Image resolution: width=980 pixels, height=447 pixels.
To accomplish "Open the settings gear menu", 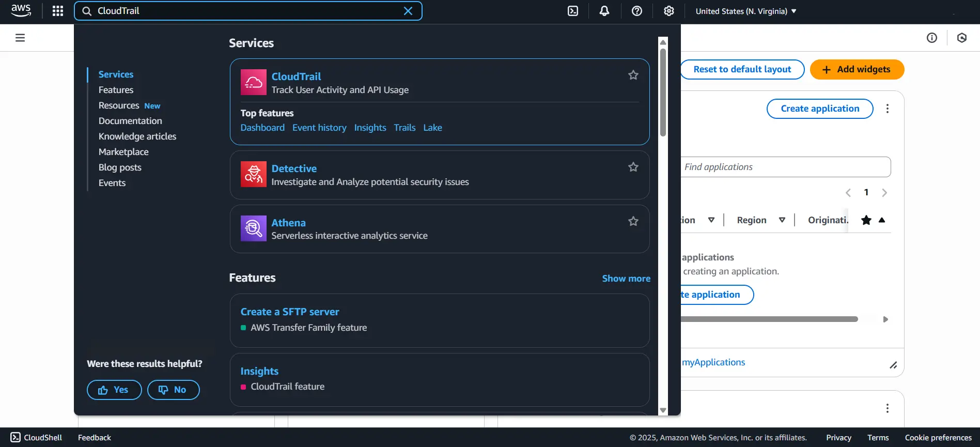I will tap(669, 11).
